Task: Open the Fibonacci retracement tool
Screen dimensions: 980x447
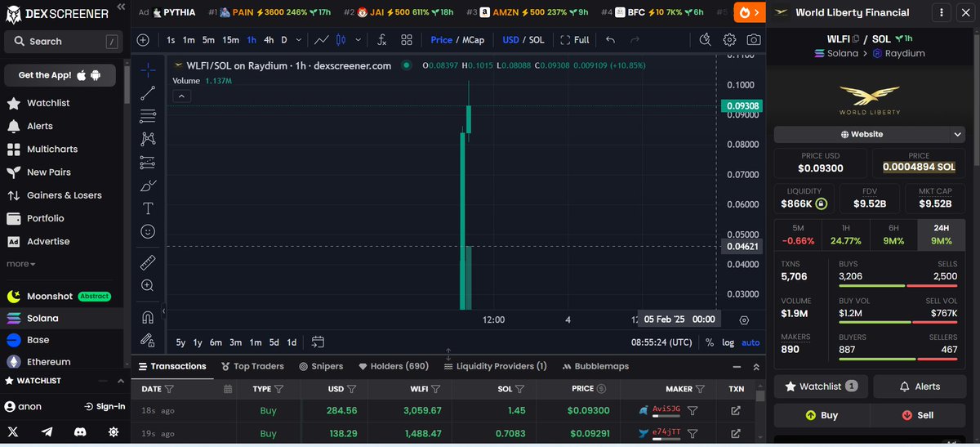Action: pyautogui.click(x=148, y=115)
